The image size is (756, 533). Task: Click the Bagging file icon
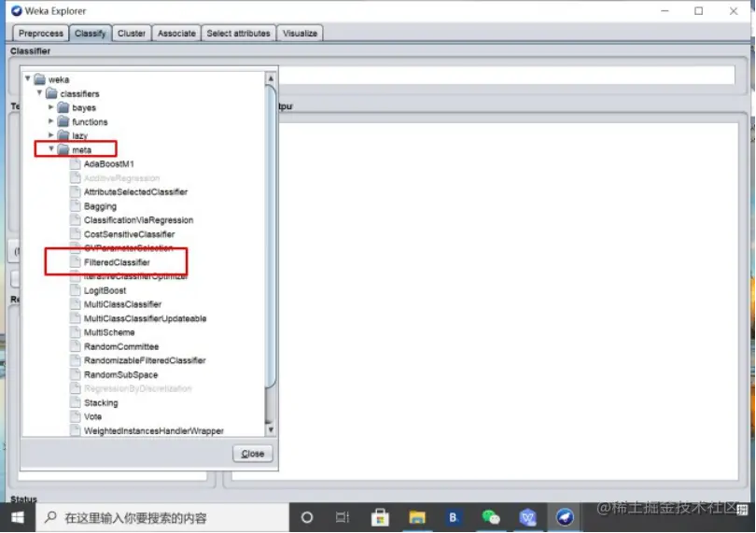(x=75, y=206)
